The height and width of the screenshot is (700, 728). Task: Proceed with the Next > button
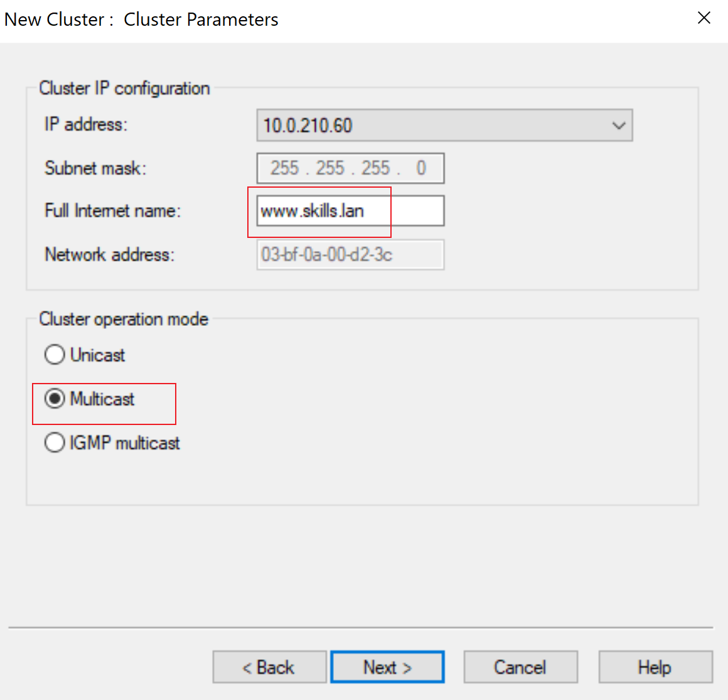tap(388, 667)
